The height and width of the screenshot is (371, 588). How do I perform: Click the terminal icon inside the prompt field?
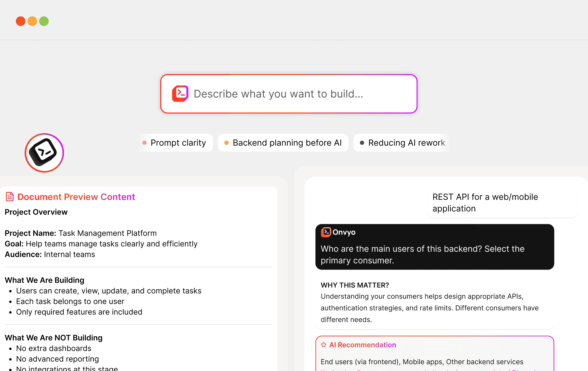click(180, 94)
